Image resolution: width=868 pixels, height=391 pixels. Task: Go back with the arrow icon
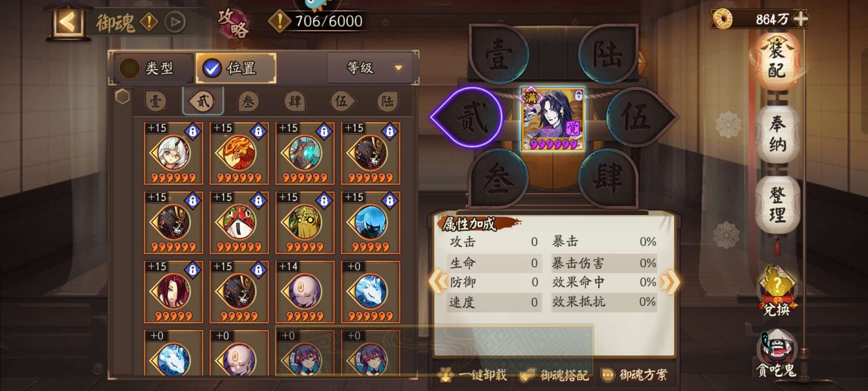[68, 23]
